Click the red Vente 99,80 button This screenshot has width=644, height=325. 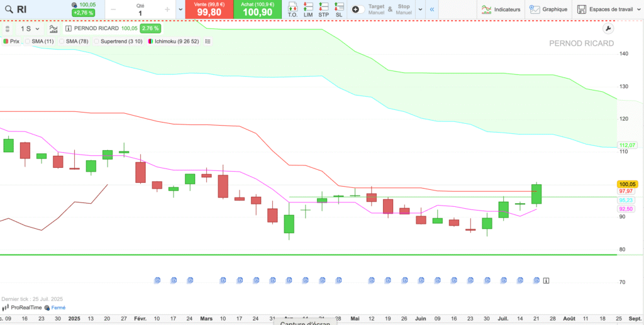[x=209, y=9]
